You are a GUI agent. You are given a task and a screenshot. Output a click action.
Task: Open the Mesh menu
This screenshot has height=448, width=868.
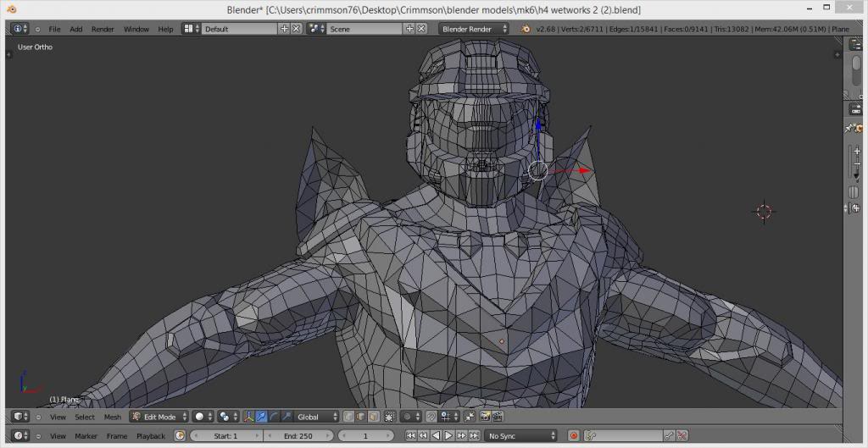[x=113, y=417]
